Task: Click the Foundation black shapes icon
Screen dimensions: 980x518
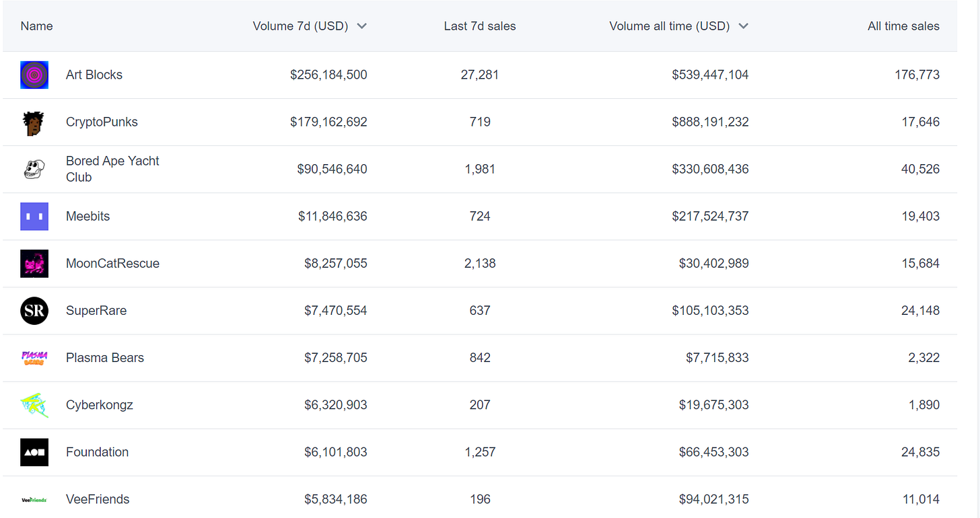Action: [x=34, y=451]
